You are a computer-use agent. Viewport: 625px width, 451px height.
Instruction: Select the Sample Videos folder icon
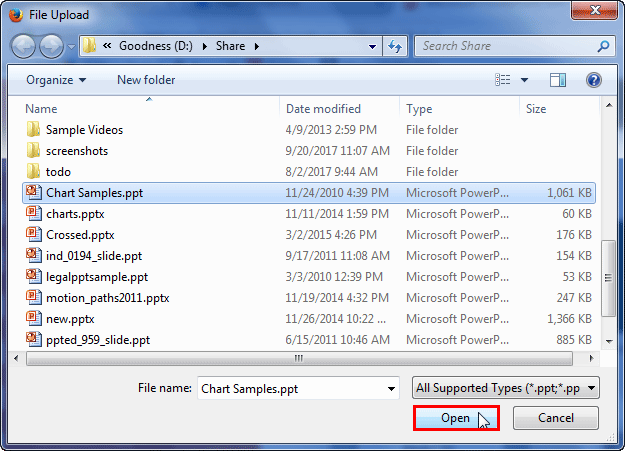tap(33, 129)
